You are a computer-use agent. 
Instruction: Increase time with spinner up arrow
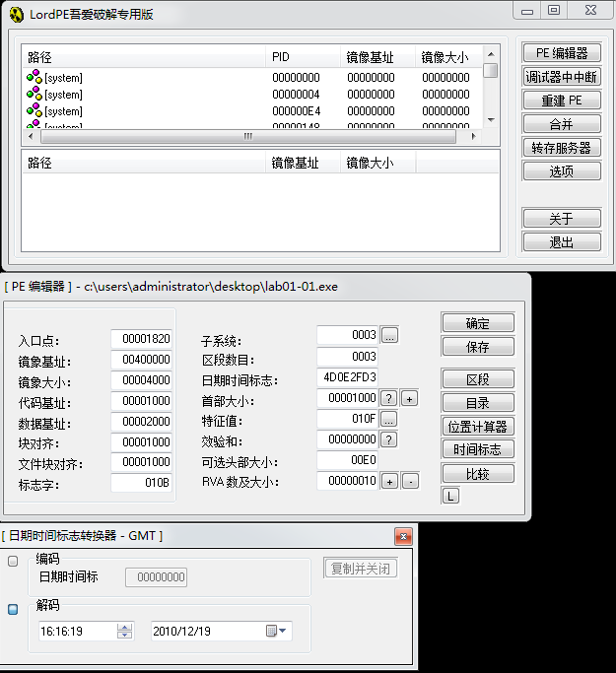(124, 627)
